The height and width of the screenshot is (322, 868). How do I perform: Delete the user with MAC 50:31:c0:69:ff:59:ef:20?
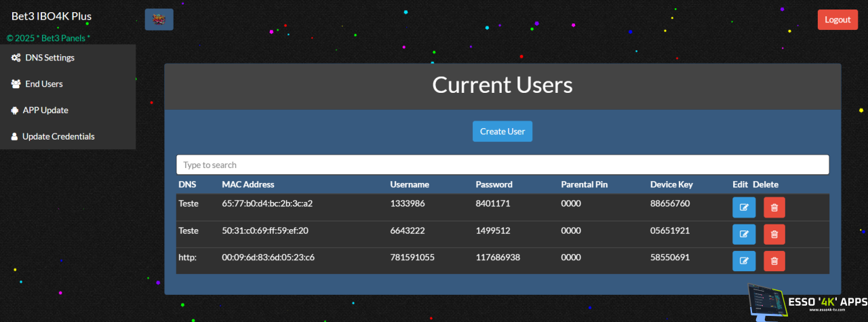[x=774, y=235]
